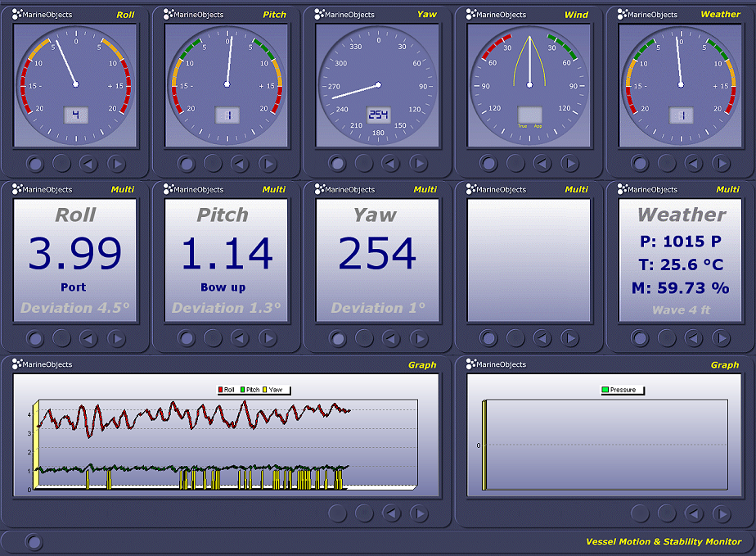Image resolution: width=756 pixels, height=556 pixels.
Task: Click the "Vessel Motion & Stability Monitor" title
Action: tap(664, 541)
